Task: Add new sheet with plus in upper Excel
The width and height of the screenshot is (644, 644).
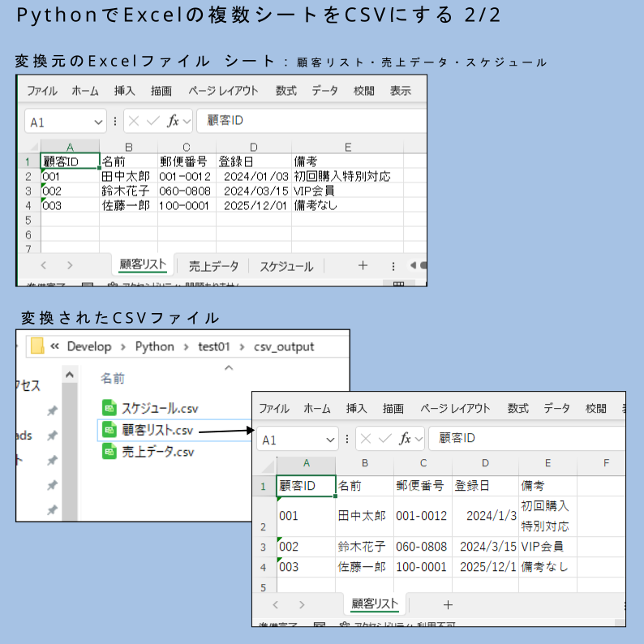Action: coord(363,266)
